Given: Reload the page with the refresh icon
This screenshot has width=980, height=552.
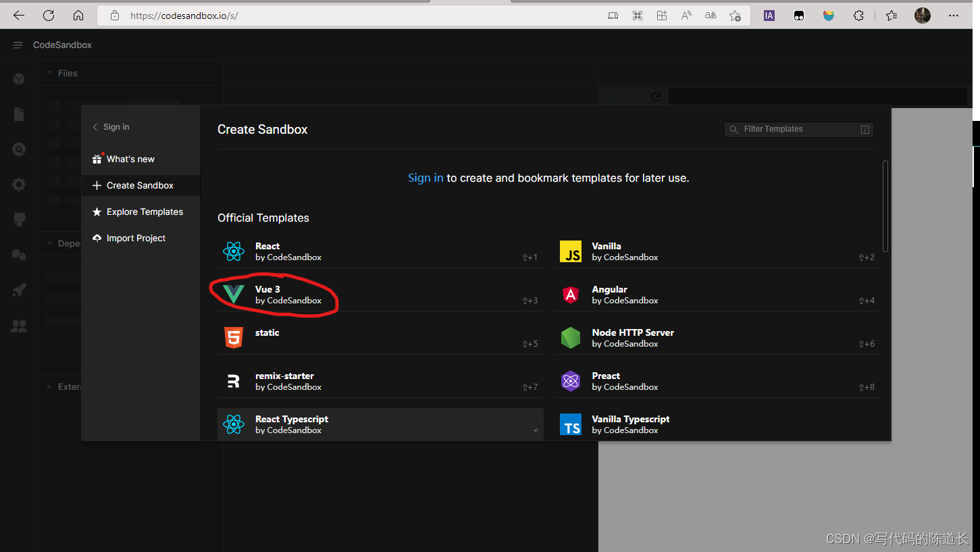Looking at the screenshot, I should point(49,15).
